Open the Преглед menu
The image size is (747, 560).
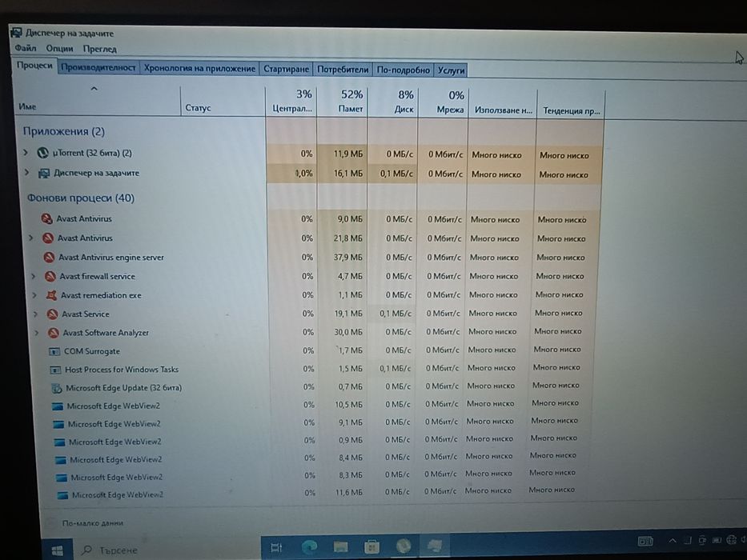[x=99, y=49]
